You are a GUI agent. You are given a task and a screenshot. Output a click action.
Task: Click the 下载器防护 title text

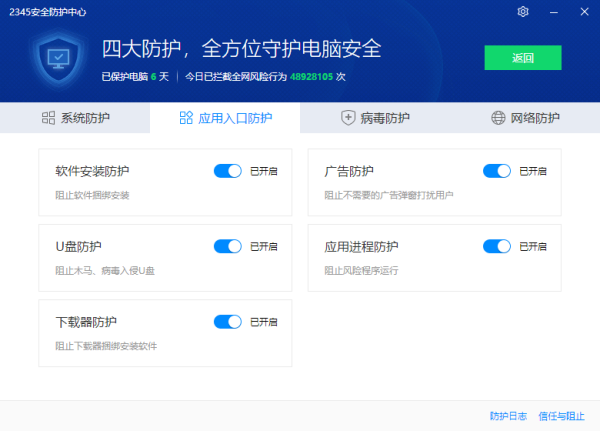point(86,322)
